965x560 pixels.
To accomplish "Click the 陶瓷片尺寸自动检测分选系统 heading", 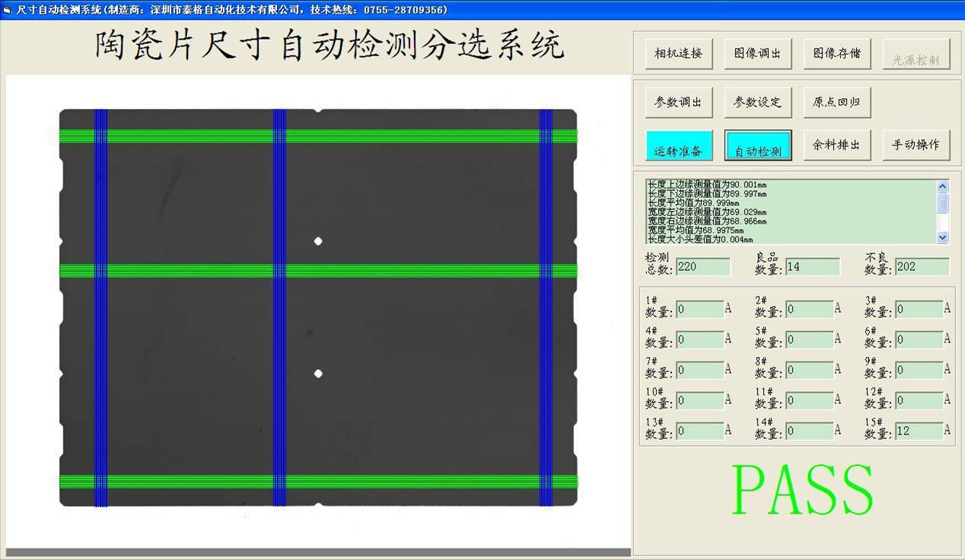I will [x=330, y=46].
